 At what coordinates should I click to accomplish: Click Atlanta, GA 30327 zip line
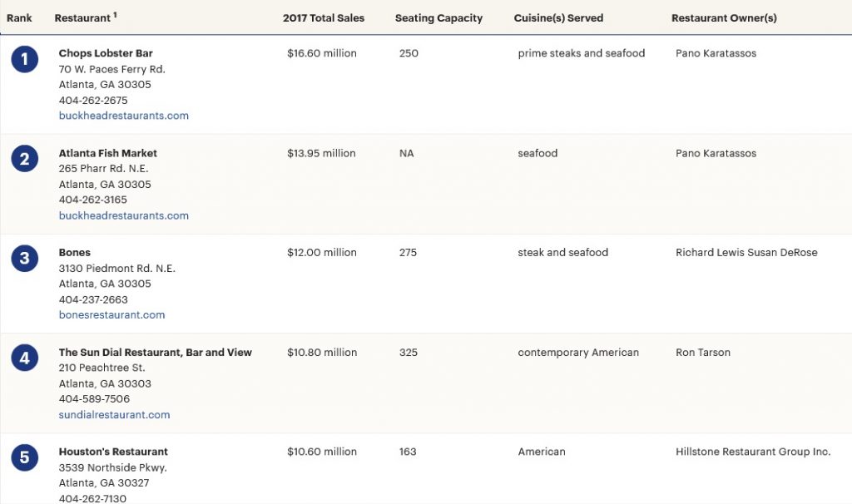click(104, 483)
